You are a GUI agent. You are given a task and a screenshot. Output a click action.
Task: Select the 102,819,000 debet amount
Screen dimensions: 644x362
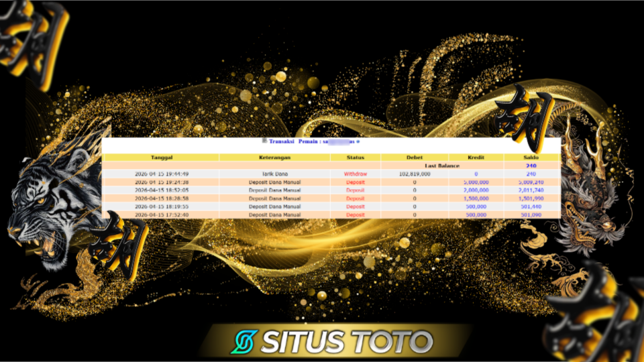(x=415, y=174)
